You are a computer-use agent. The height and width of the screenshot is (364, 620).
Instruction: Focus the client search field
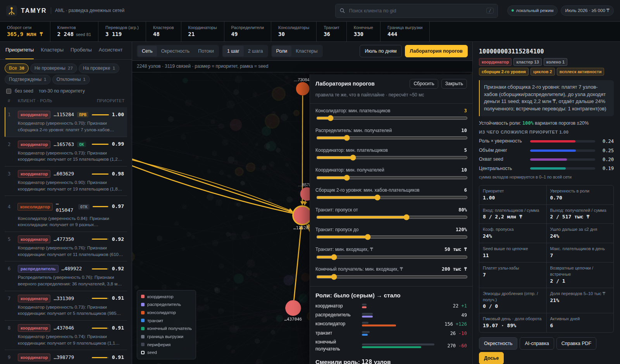[x=417, y=11]
